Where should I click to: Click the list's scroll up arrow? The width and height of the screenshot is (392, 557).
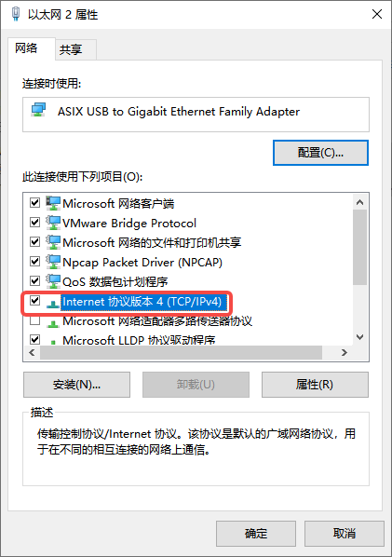(360, 202)
